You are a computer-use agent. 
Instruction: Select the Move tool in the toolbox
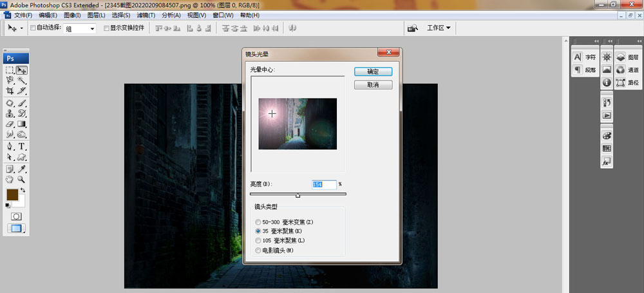coord(22,70)
